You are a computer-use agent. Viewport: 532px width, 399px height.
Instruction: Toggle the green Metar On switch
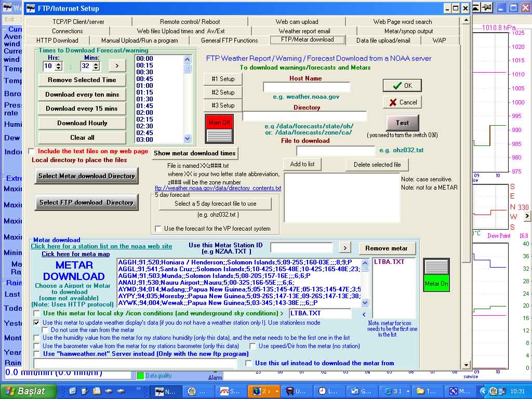(435, 274)
